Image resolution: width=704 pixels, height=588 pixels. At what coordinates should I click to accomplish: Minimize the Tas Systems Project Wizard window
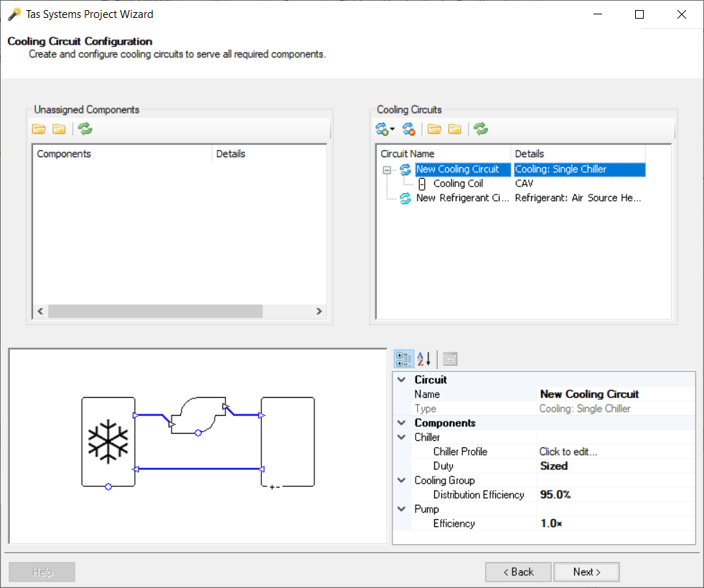tap(598, 14)
